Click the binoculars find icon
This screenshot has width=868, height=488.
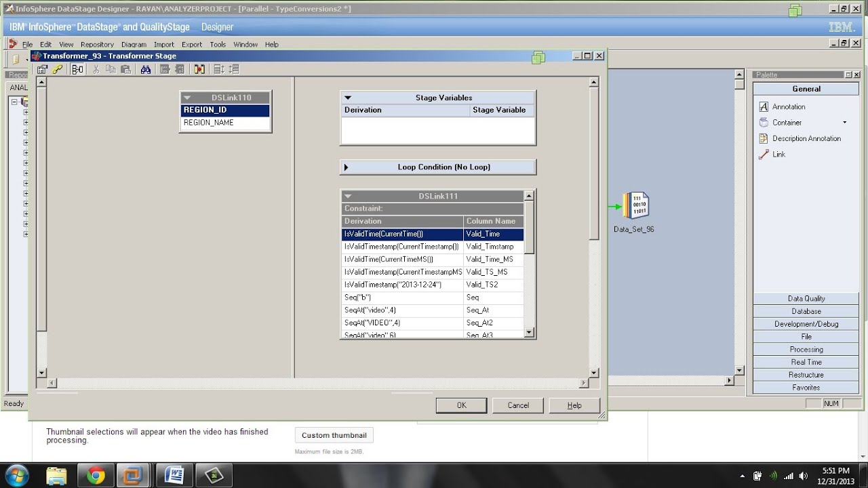pyautogui.click(x=145, y=69)
